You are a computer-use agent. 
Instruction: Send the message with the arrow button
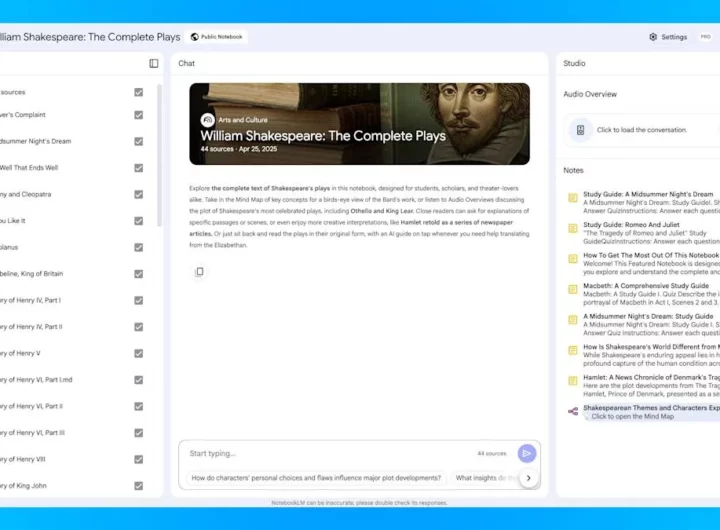coord(527,453)
